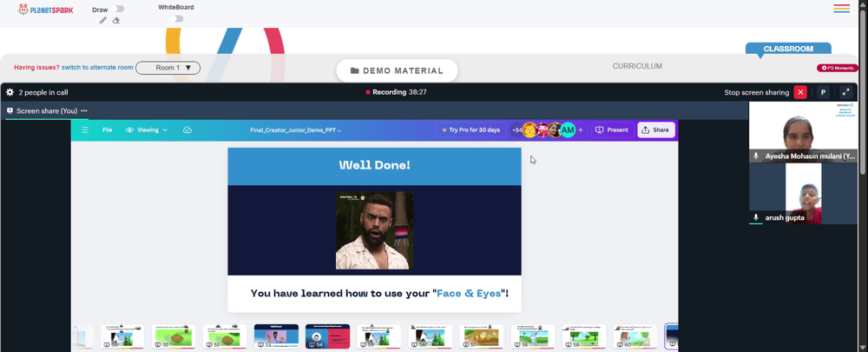Switch to the CURRICULUM tab
The width and height of the screenshot is (868, 352).
tap(637, 66)
